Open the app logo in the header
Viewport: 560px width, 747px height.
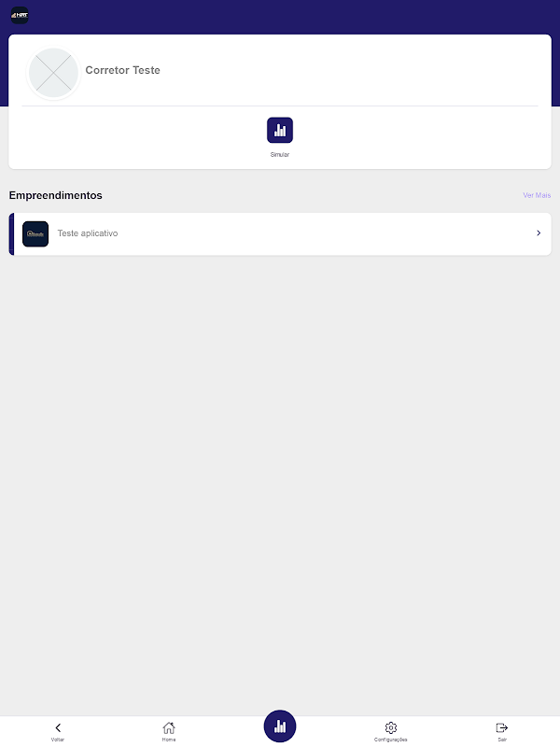tap(20, 15)
